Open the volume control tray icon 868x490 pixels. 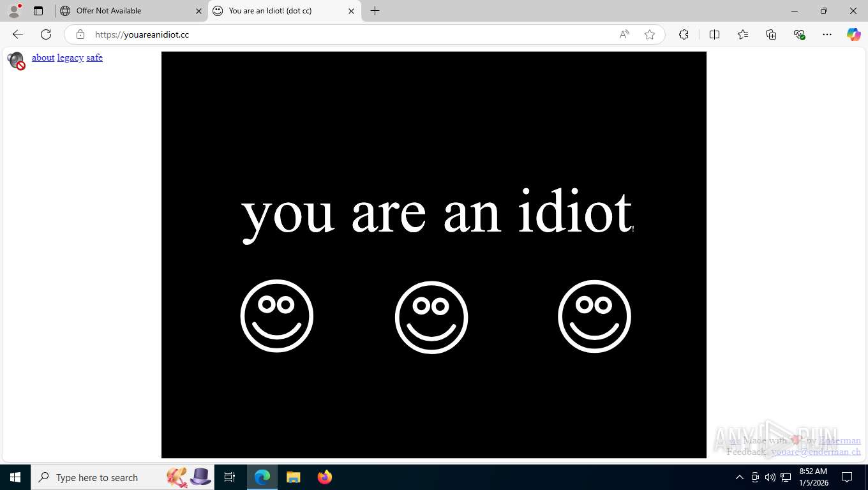[x=770, y=477]
